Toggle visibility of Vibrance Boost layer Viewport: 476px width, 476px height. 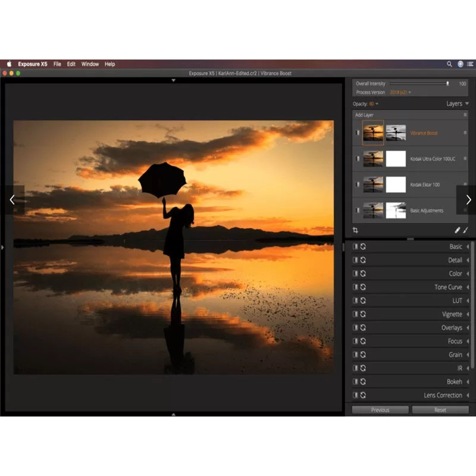click(x=358, y=133)
